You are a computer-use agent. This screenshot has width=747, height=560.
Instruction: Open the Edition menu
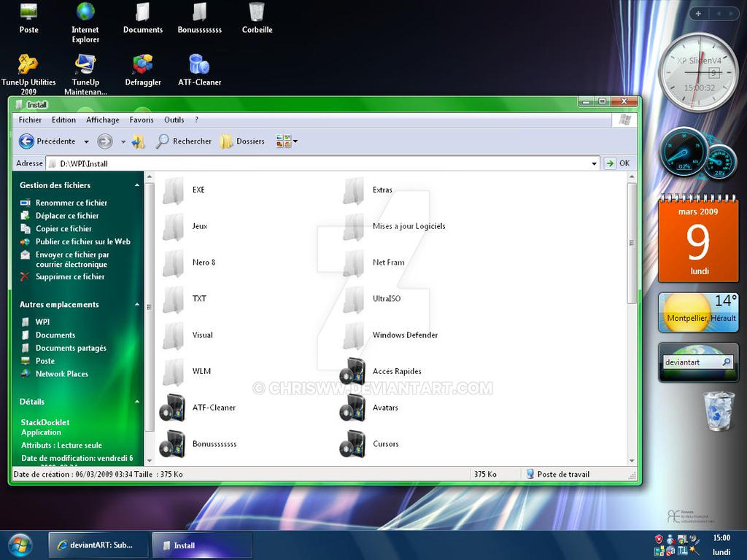click(x=64, y=120)
